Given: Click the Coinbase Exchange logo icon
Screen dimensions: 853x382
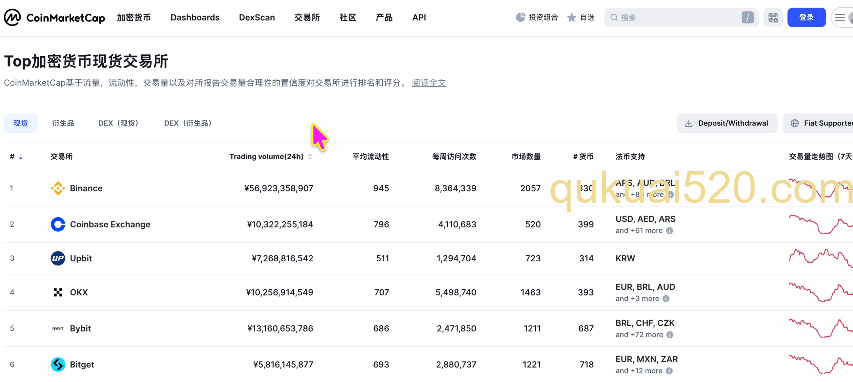Looking at the screenshot, I should [x=58, y=224].
